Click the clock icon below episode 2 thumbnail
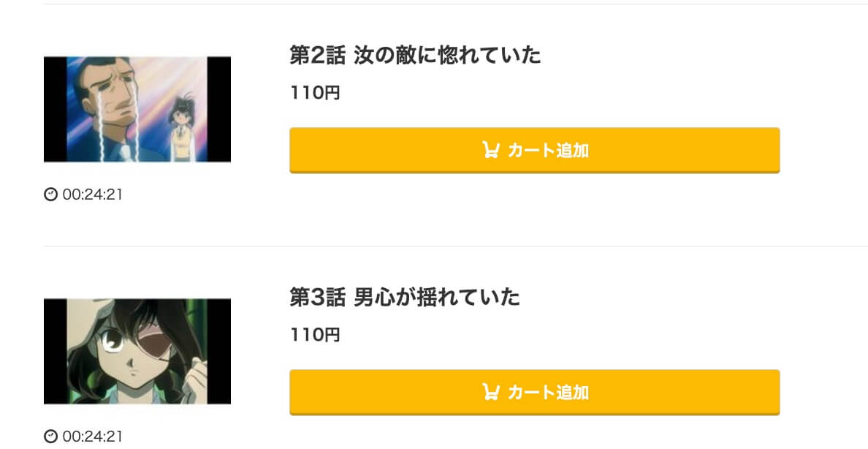868x449 pixels. point(50,195)
